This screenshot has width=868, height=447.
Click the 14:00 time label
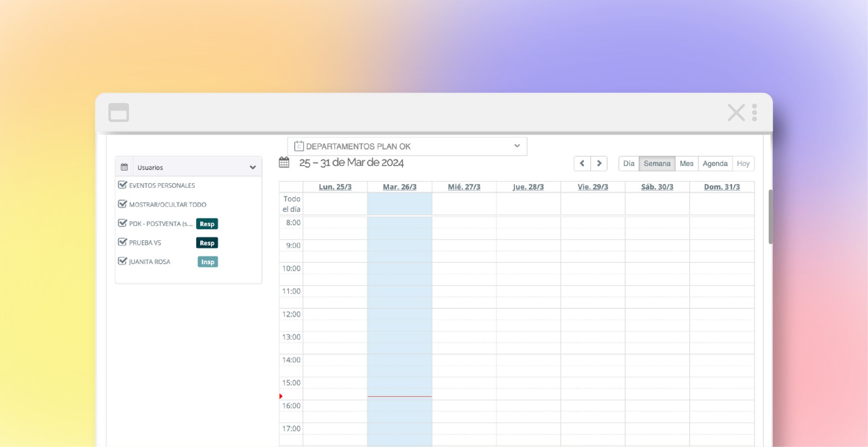point(291,360)
